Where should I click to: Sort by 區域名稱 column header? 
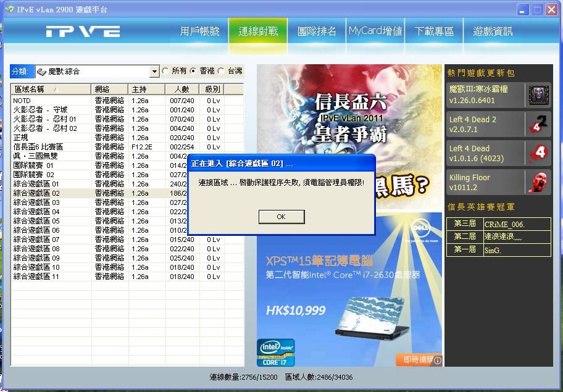click(51, 90)
